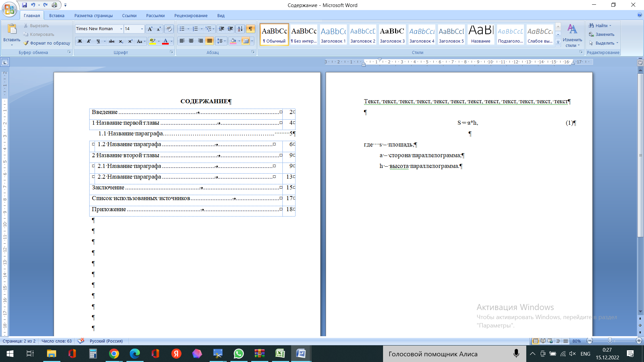Toggle the show paragraph marks button
The height and width of the screenshot is (362, 644).
tap(250, 29)
